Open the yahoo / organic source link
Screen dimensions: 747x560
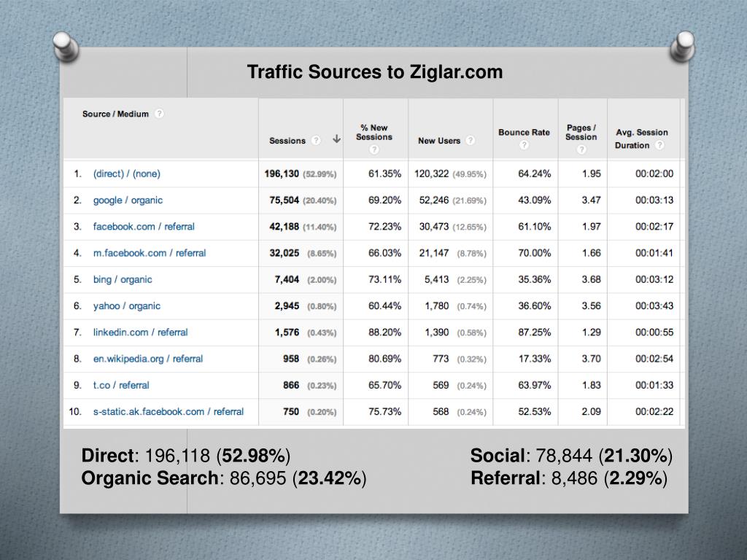[127, 306]
